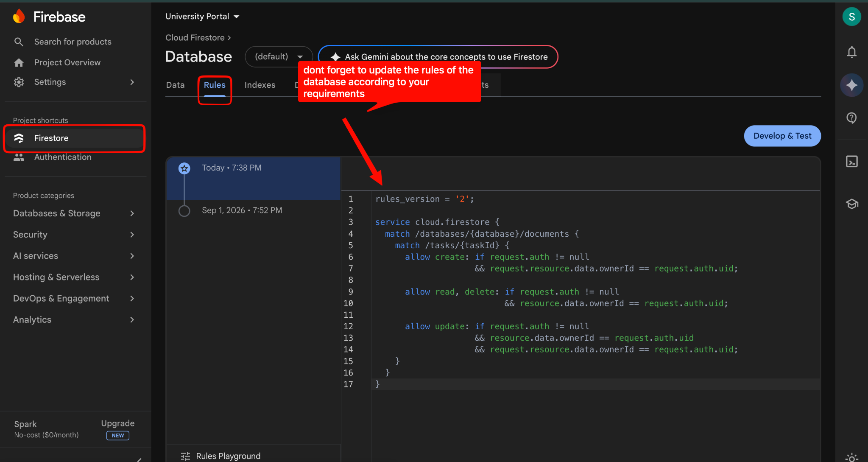
Task: Click code line 10 with resource.data.ownerId
Action: 616,303
